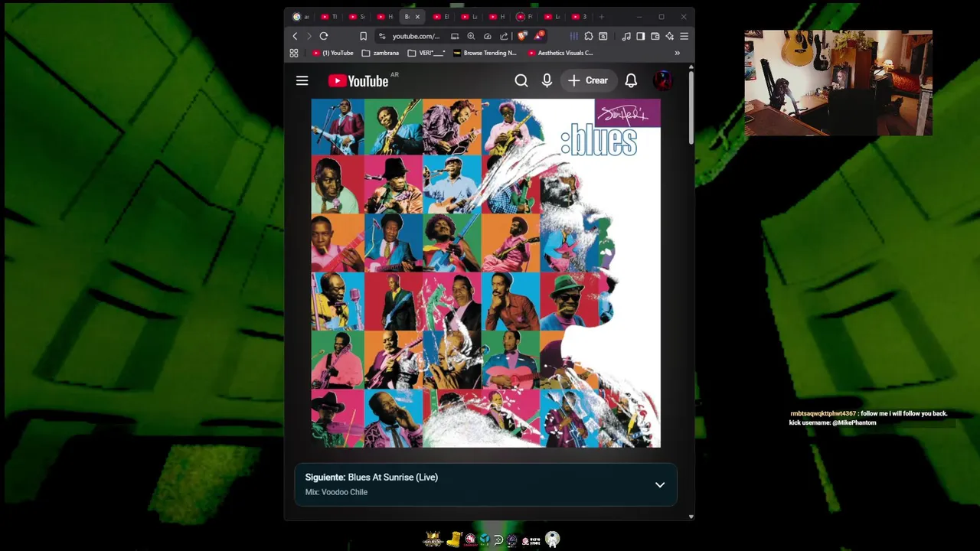Open the YouTube guide hamburger menu

pos(302,80)
